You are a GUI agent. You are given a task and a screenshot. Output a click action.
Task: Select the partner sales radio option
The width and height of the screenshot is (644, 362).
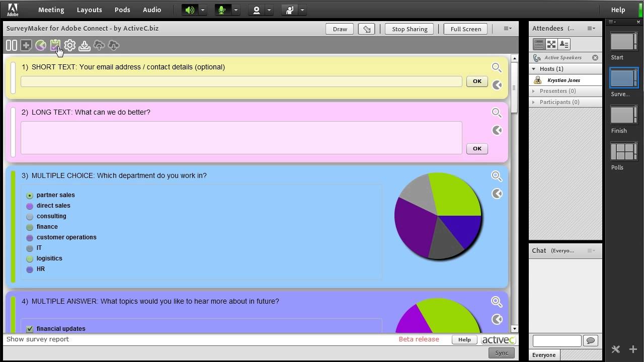30,195
